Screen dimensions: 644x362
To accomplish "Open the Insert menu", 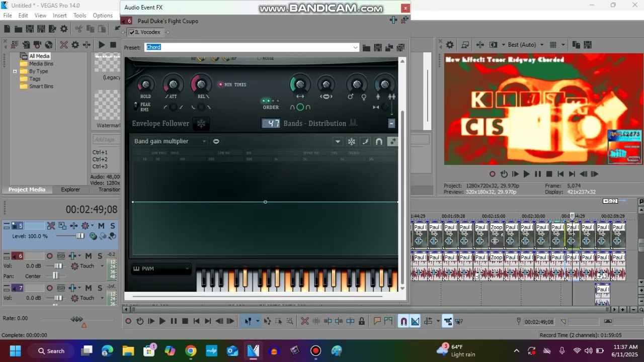I will coord(60,16).
